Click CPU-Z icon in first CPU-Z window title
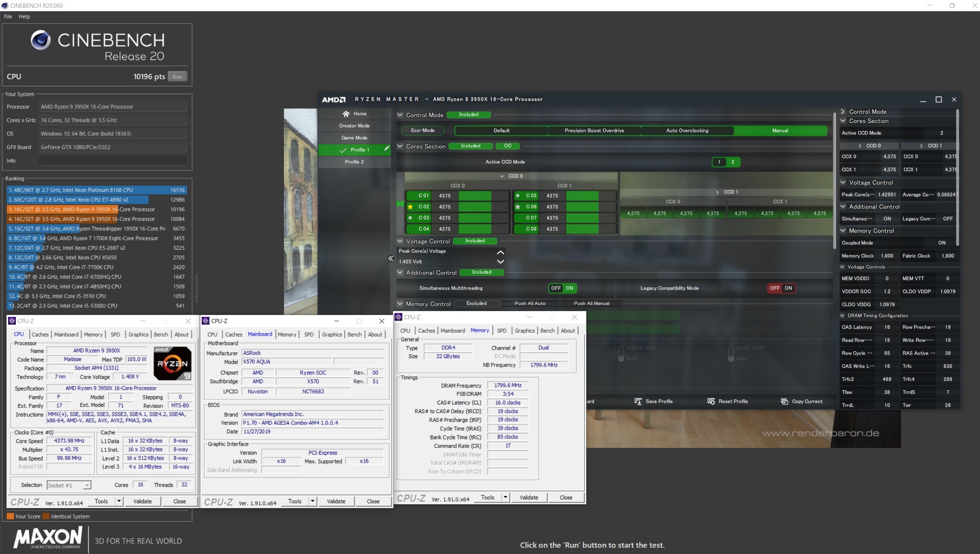This screenshot has width=980, height=554. click(x=12, y=321)
